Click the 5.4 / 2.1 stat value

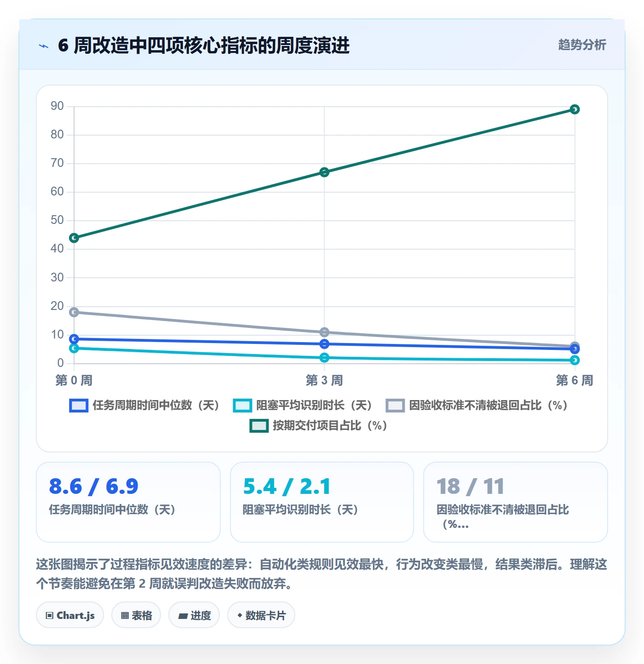pos(287,487)
